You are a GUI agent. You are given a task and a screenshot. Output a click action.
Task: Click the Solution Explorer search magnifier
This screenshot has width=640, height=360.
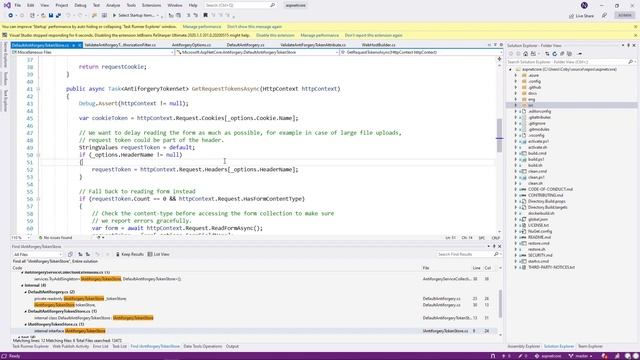pyautogui.click(x=630, y=62)
